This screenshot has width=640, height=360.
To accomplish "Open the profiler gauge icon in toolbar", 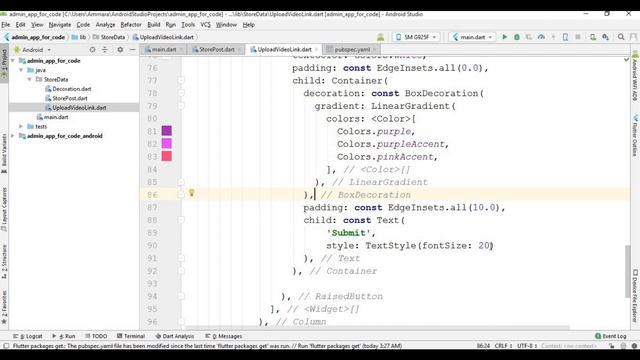I will [541, 37].
